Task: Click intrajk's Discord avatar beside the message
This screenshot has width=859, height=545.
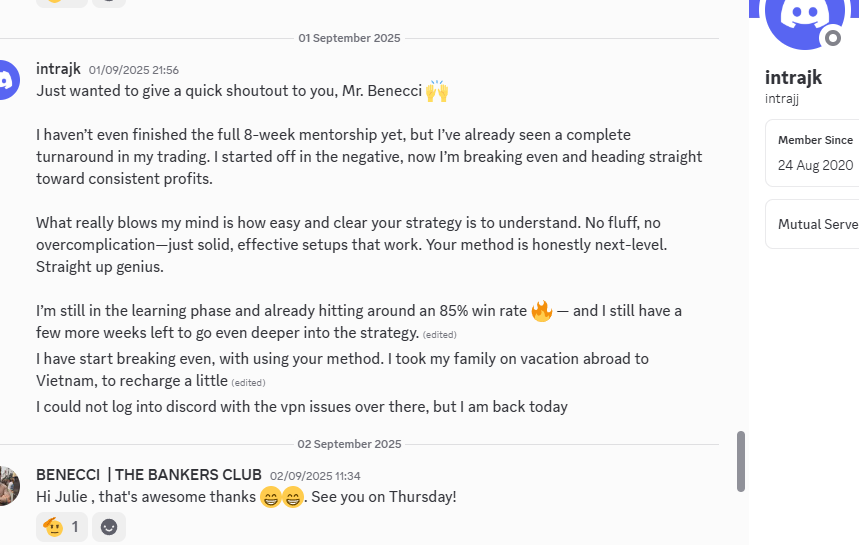Action: click(x=6, y=80)
